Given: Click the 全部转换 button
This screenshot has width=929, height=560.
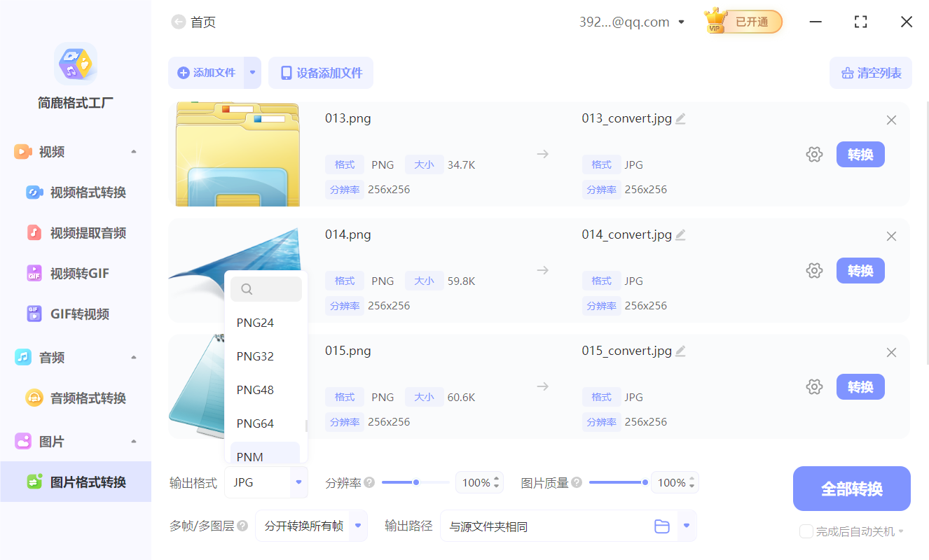Looking at the screenshot, I should coord(851,488).
